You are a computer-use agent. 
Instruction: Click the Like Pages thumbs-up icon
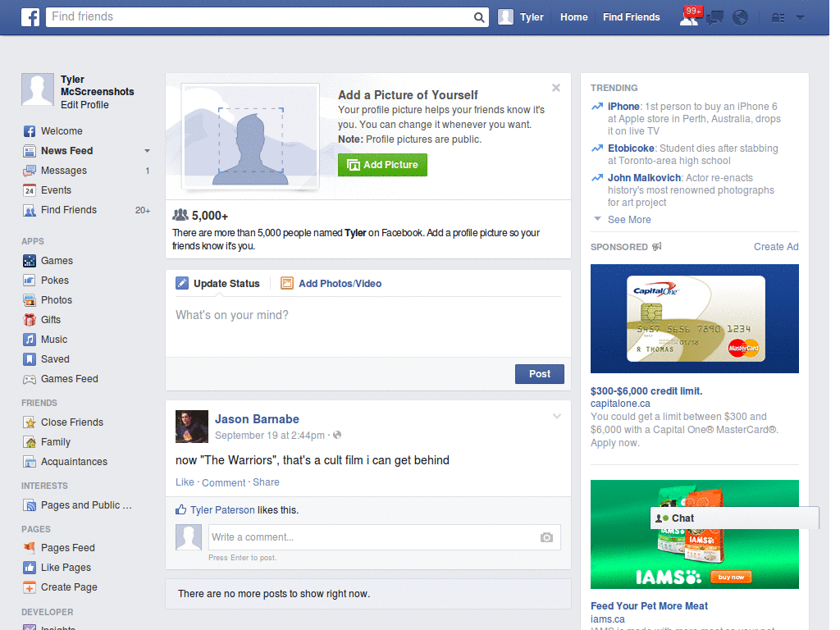coord(30,568)
